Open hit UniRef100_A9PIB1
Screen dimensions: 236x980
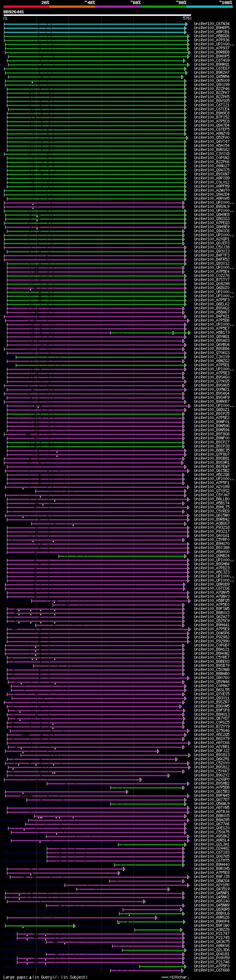tap(212, 32)
